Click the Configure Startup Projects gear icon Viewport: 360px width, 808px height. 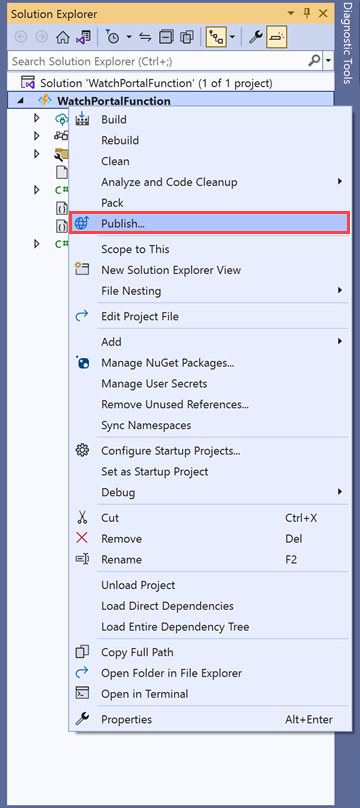pyautogui.click(x=82, y=451)
